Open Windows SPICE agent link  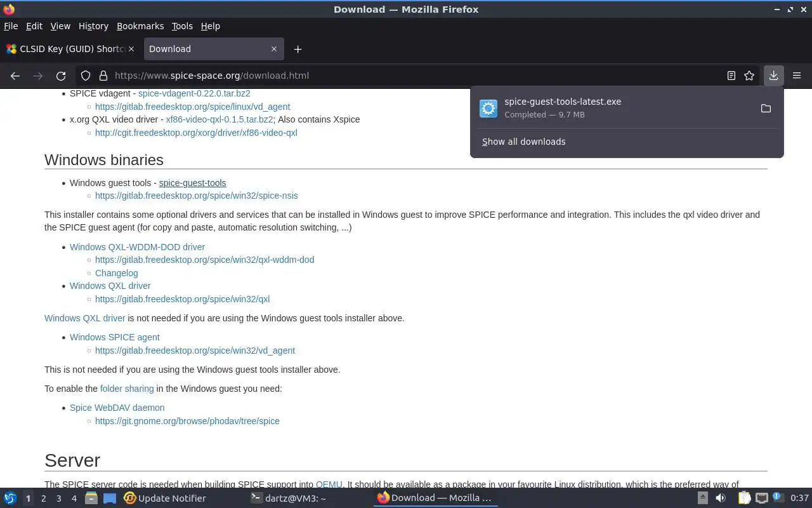point(115,337)
